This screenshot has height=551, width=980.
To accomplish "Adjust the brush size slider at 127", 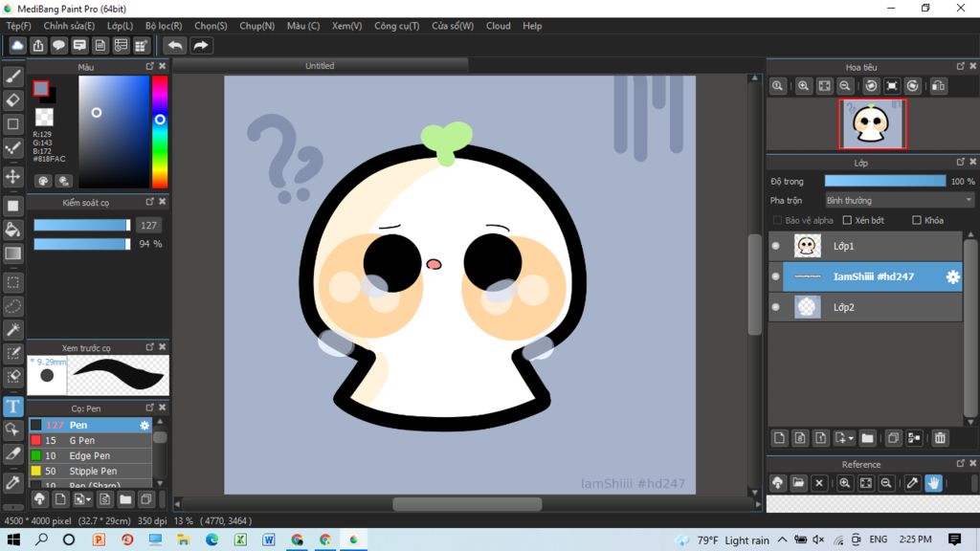I will tap(82, 225).
